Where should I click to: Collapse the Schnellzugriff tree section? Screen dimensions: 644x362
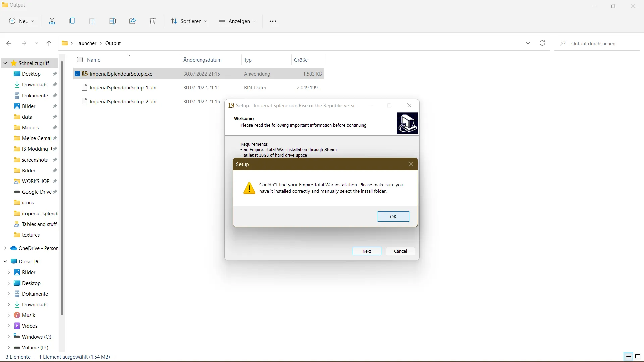click(5, 63)
